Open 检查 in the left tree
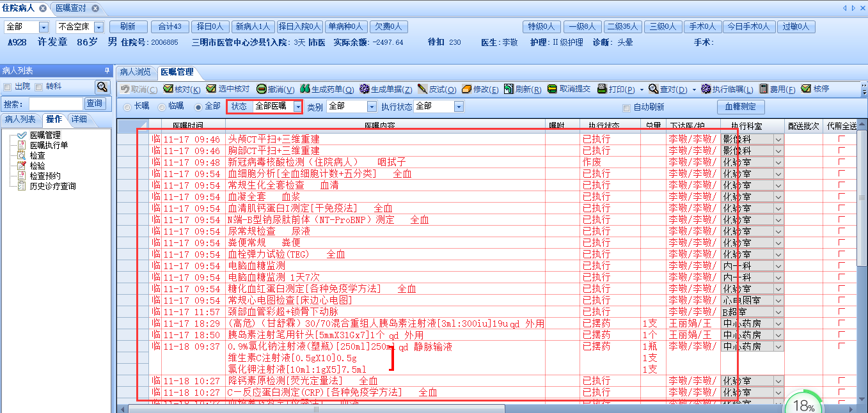 coord(37,155)
